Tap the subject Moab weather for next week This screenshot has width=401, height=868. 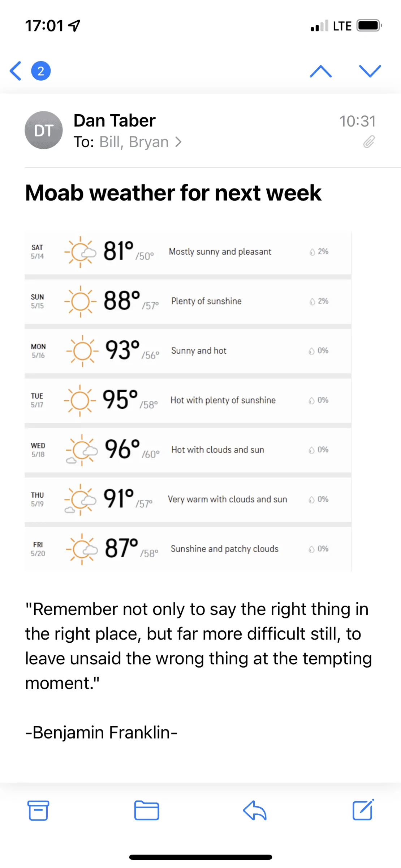coord(173,193)
